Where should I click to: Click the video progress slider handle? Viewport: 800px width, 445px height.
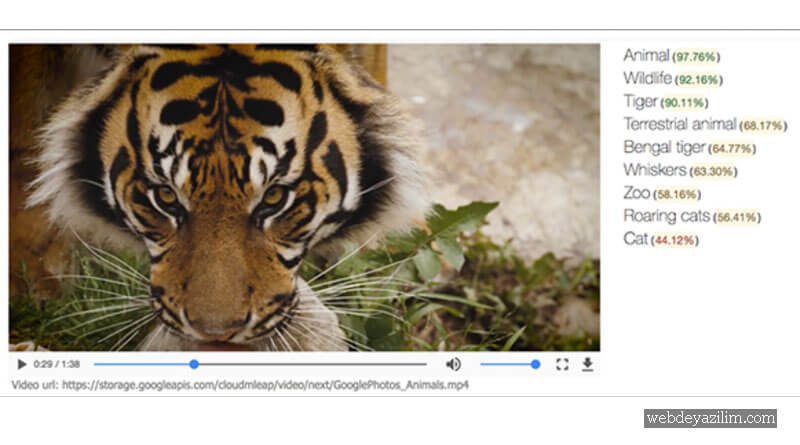pos(194,365)
